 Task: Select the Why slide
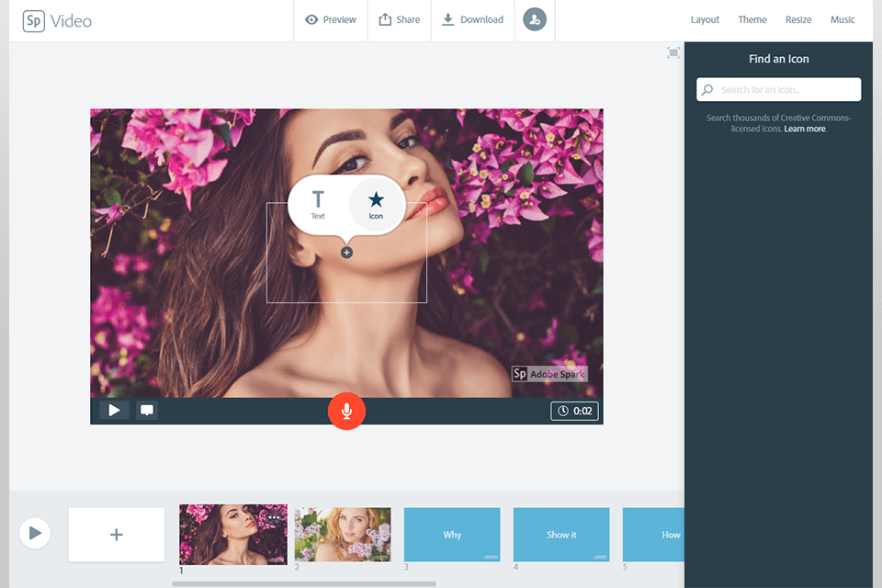(452, 535)
